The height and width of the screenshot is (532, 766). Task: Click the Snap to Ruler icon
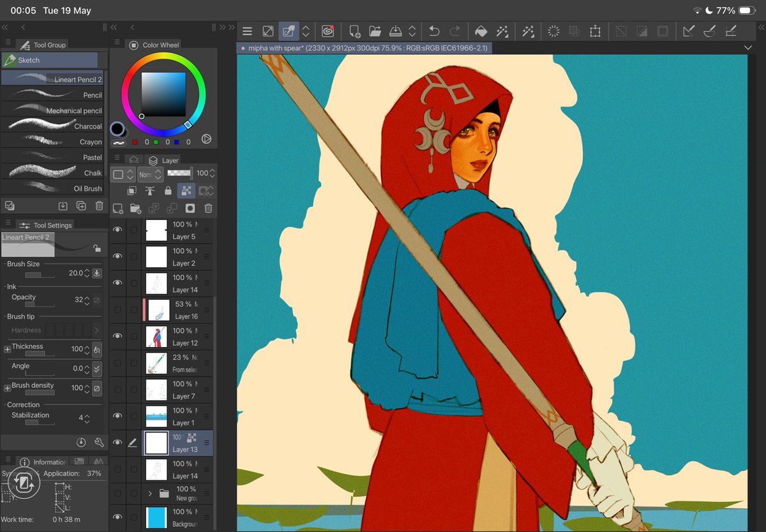pos(689,31)
